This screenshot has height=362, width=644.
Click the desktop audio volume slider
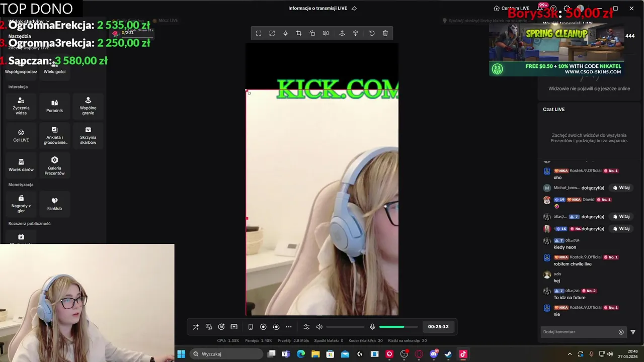pyautogui.click(x=346, y=327)
